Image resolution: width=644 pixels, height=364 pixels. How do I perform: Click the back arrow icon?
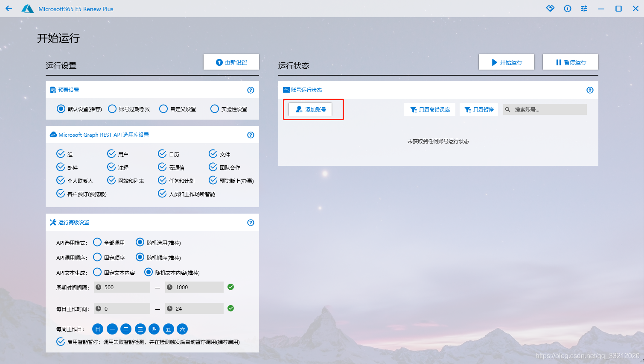(x=9, y=9)
